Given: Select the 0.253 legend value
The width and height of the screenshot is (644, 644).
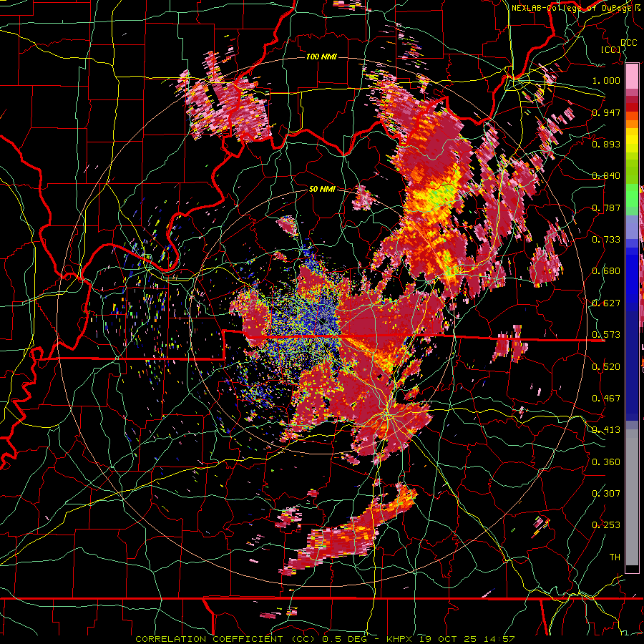Looking at the screenshot, I should click(x=606, y=525).
